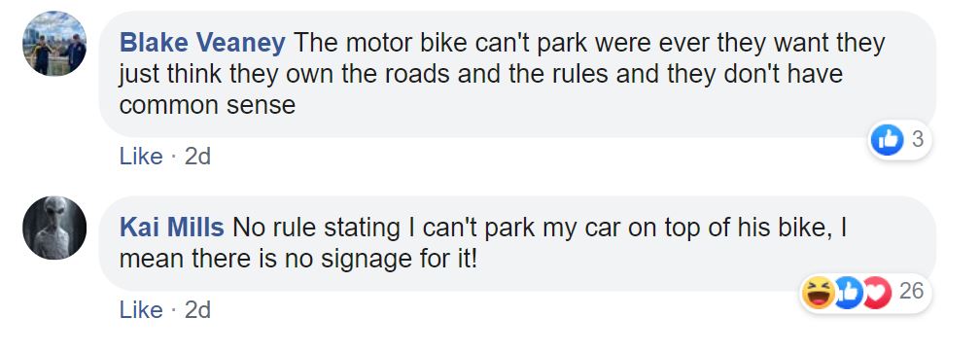Viewport: 980px width, 353px height.
Task: View Blake Veaney's profile via name link
Action: (x=202, y=43)
